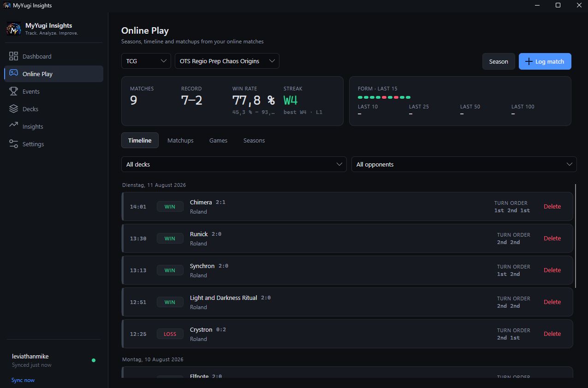
Task: Select the Crystron match name
Action: (x=201, y=329)
